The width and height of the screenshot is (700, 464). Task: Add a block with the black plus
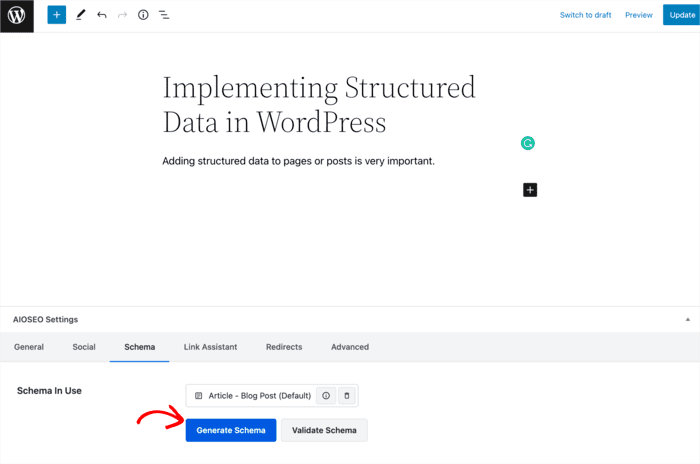click(530, 190)
